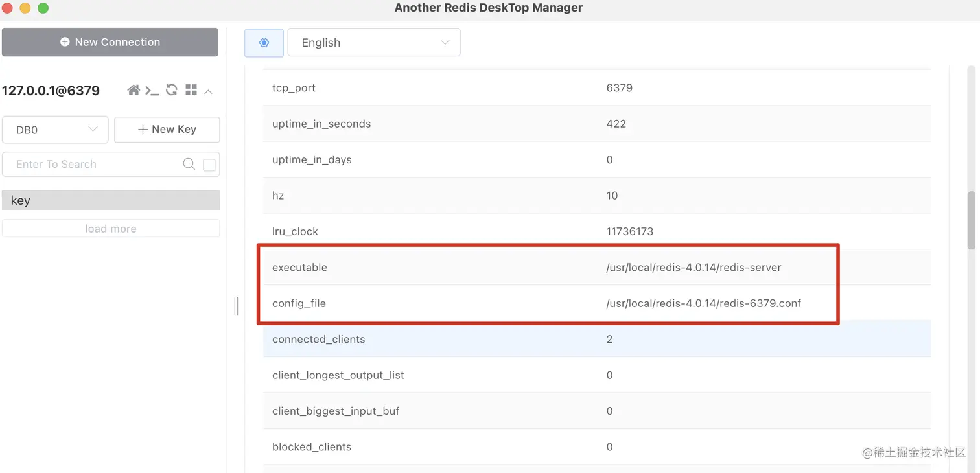980x473 pixels.
Task: Open the Redis console terminal icon
Action: (x=152, y=90)
